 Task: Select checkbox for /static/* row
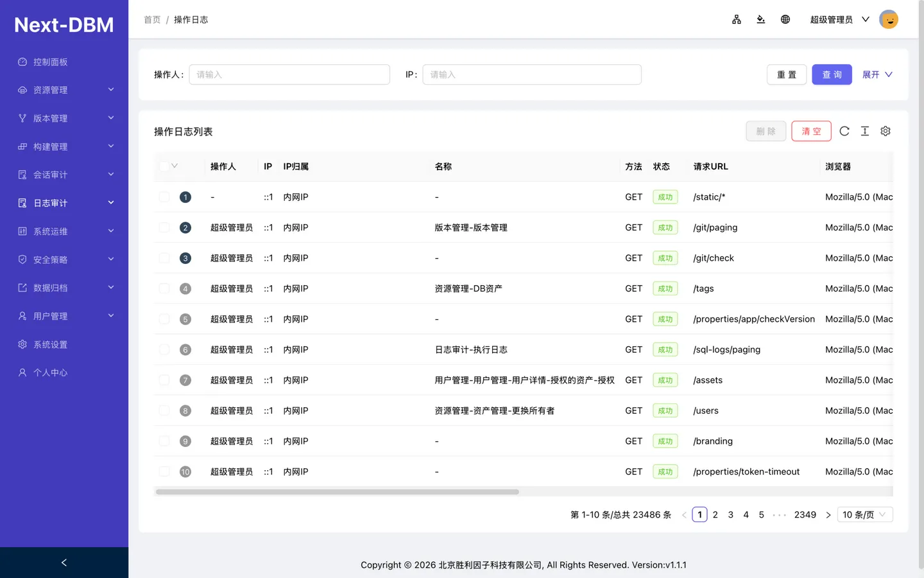[x=164, y=197]
